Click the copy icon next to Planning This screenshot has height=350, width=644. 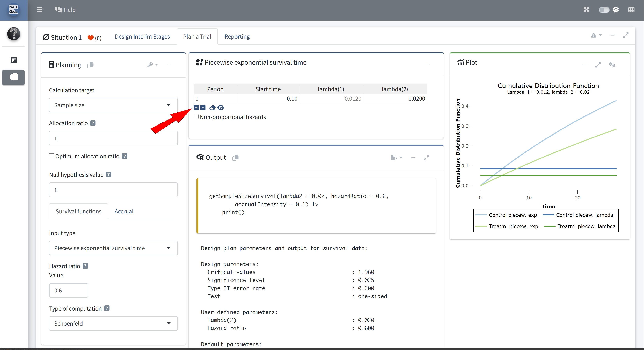point(91,65)
